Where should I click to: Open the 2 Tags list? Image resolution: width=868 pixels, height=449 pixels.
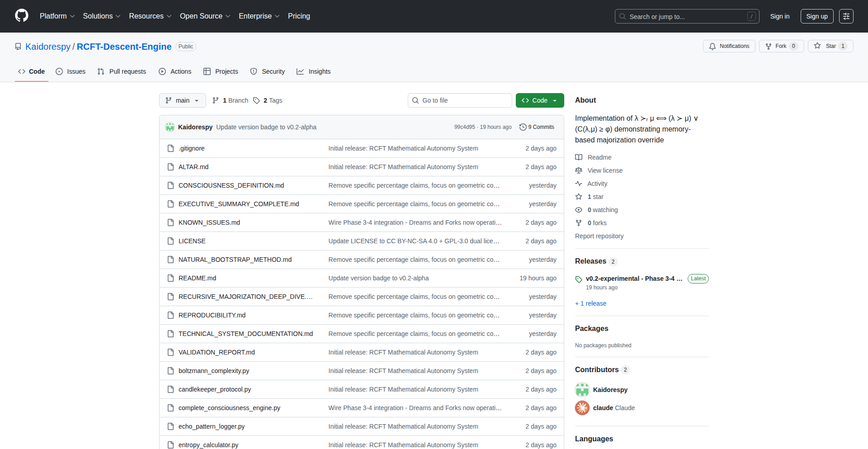pyautogui.click(x=268, y=100)
